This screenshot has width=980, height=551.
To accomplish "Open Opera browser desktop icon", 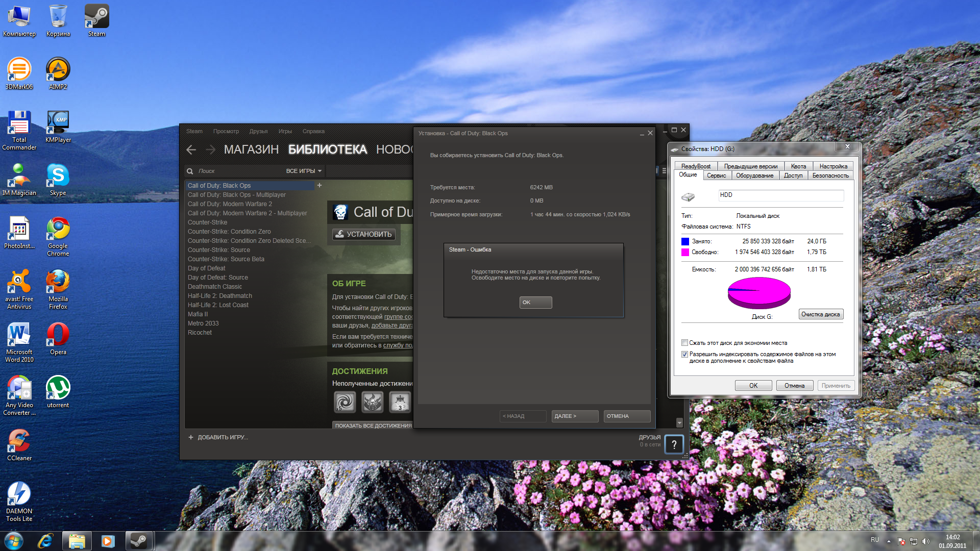I will 58,339.
